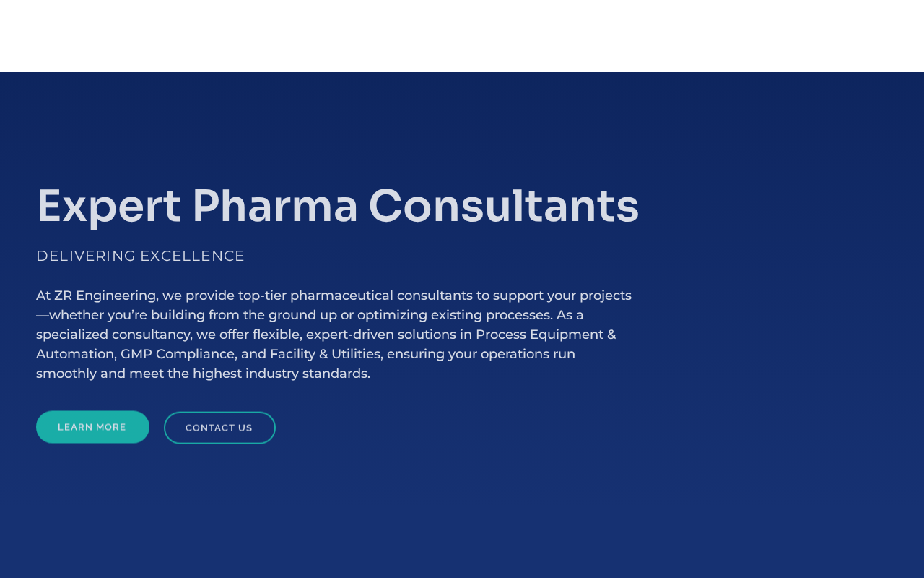Click the Expert Pharma Consultants headline
The height and width of the screenshot is (578, 924).
(x=337, y=206)
